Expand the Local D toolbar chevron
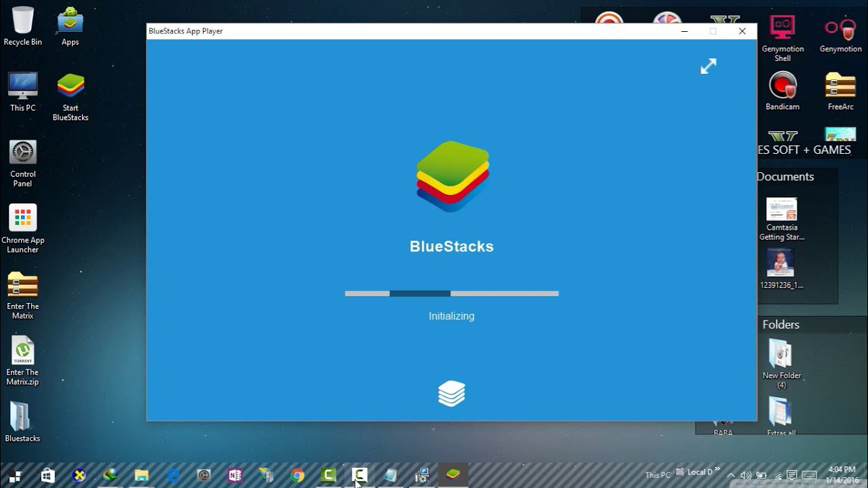Viewport: 868px width, 488px height. pos(717,470)
